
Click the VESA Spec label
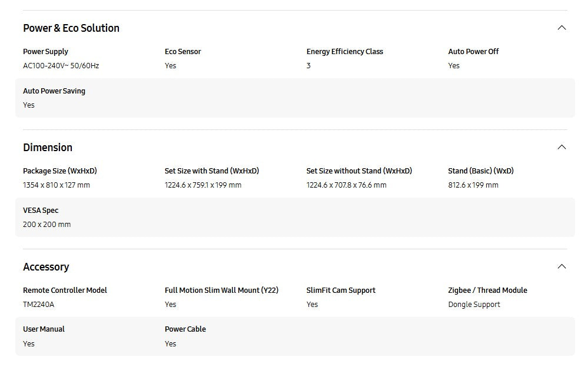click(41, 211)
